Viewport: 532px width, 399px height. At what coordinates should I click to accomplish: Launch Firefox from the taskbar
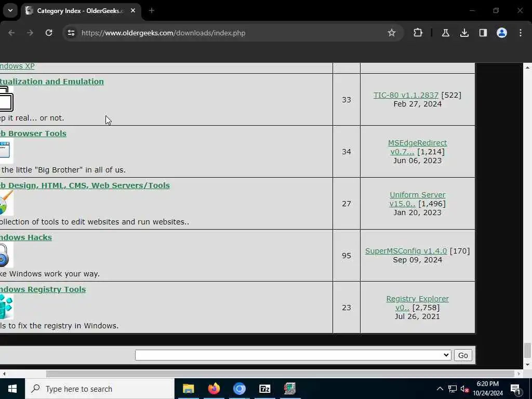click(x=214, y=389)
